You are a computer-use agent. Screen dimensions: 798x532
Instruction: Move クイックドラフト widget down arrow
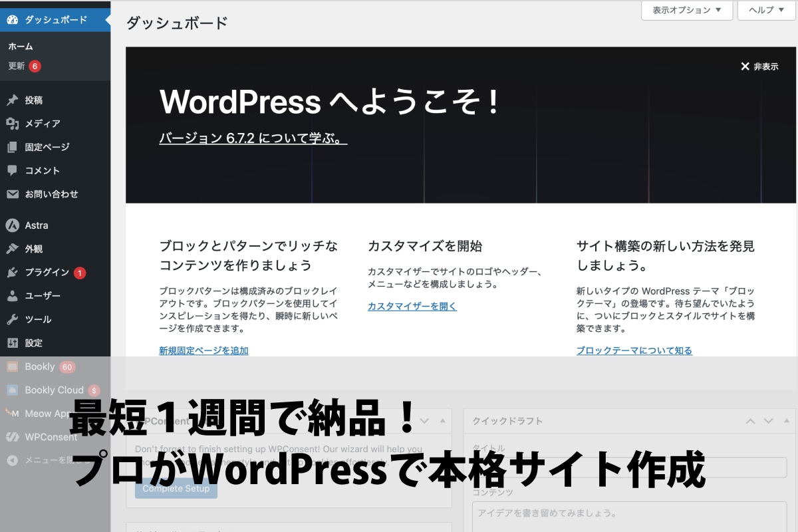pyautogui.click(x=768, y=421)
